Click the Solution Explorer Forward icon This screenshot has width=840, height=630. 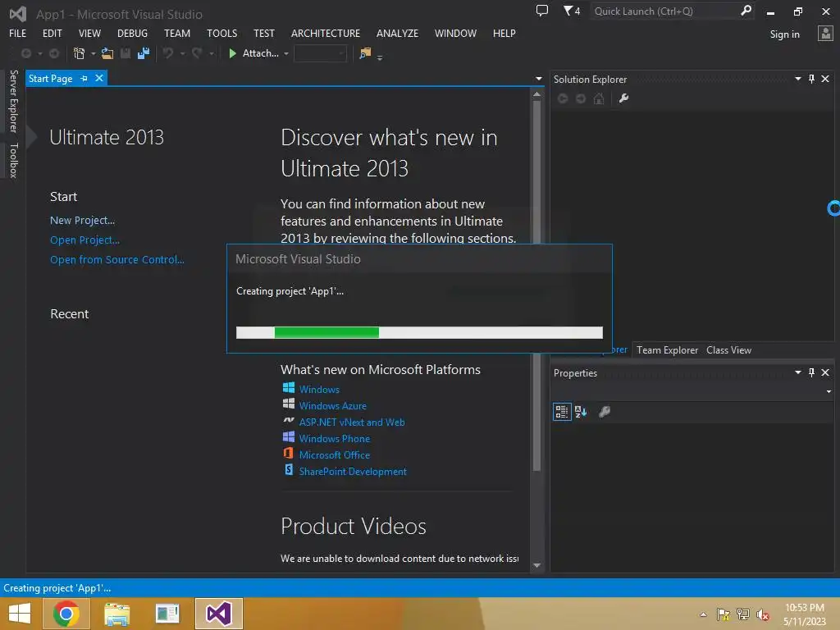[x=581, y=98]
